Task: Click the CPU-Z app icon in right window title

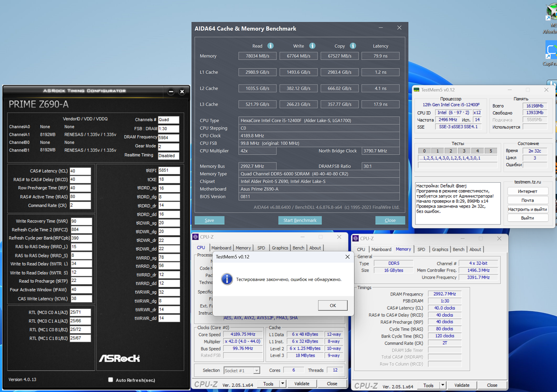Action: click(355, 238)
